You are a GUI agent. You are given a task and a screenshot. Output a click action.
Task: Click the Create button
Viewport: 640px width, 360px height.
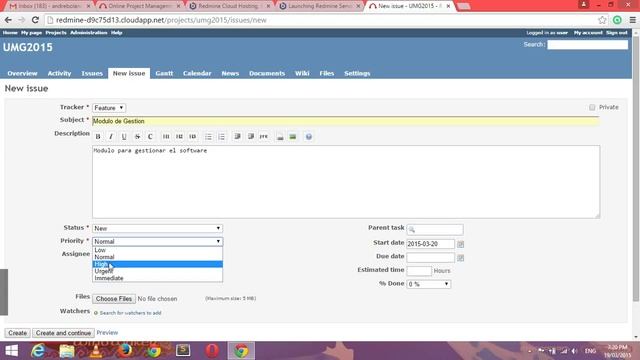tap(18, 333)
